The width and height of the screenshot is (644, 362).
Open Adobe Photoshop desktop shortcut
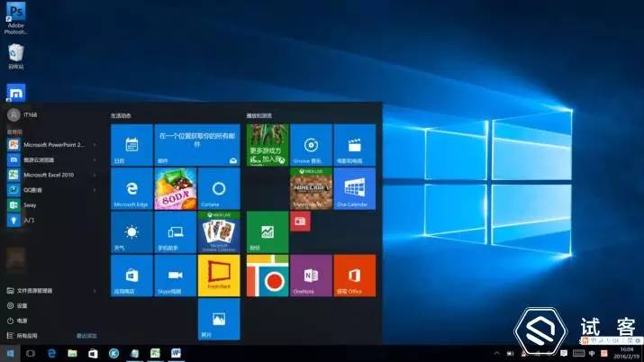coord(16,16)
